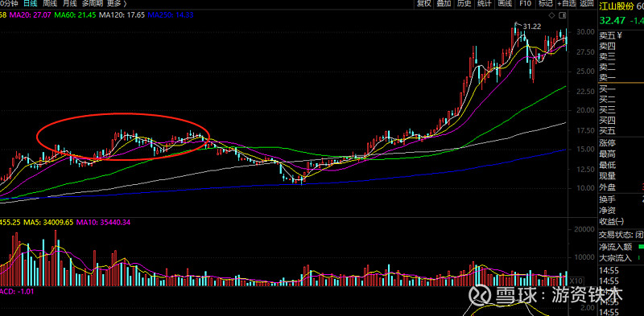Image resolution: width=644 pixels, height=316 pixels.
Task: Select the stock name 江山股份
Action: coord(616,6)
